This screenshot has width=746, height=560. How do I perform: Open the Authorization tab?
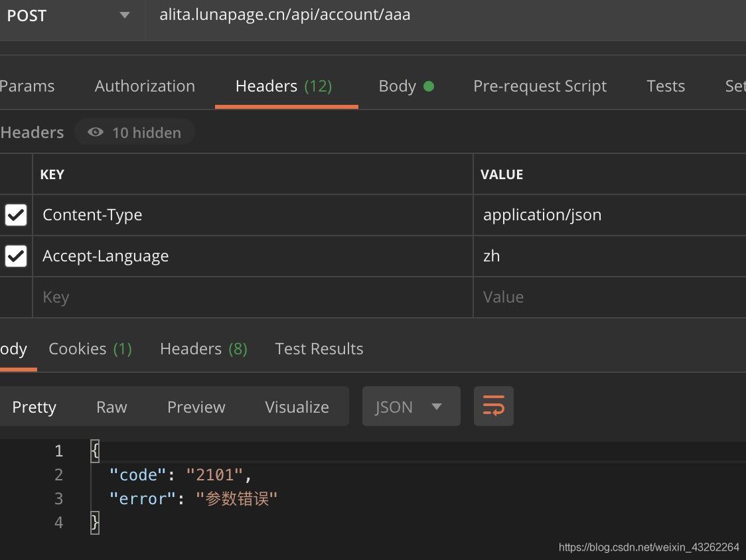point(145,86)
